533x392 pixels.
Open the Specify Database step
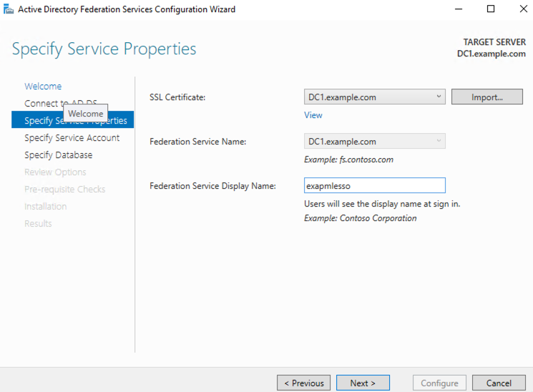pos(58,155)
